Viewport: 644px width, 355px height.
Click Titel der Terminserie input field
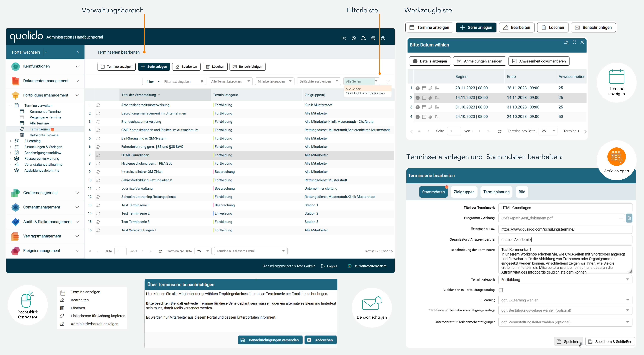tap(565, 208)
